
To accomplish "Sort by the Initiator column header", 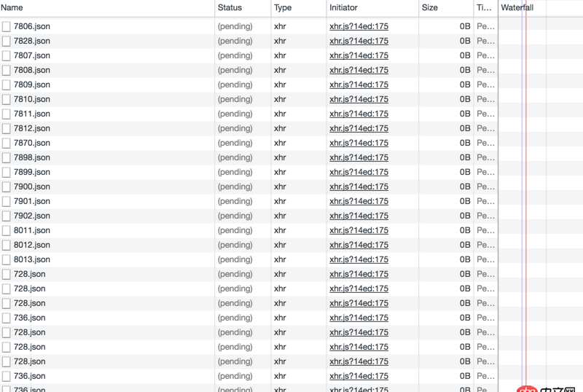I will click(x=343, y=7).
